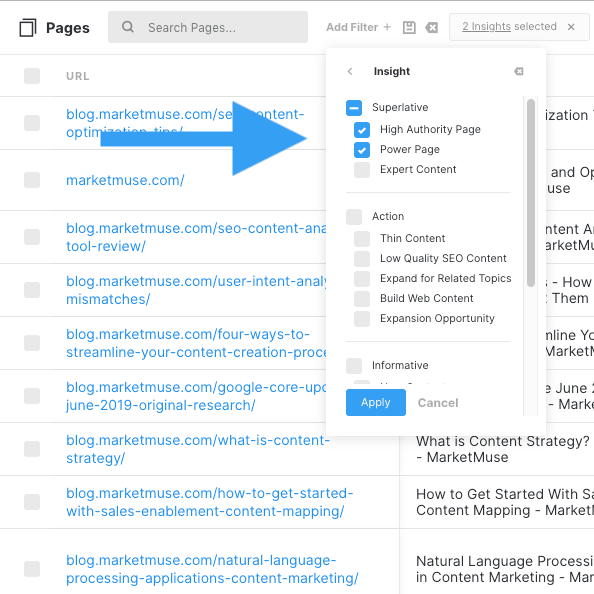The height and width of the screenshot is (594, 594).
Task: Uncheck Power Page checkbox
Action: (x=362, y=150)
